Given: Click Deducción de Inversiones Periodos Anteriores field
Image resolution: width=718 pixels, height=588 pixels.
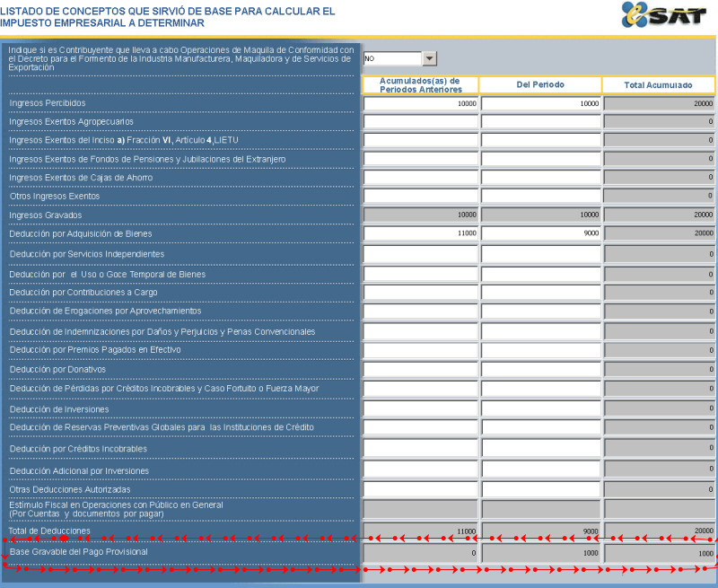Looking at the screenshot, I should [421, 408].
